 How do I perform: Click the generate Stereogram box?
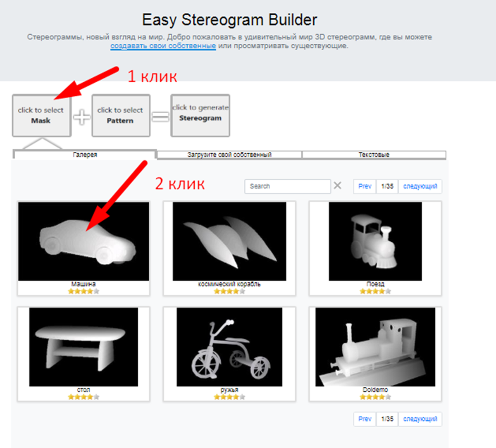200,115
